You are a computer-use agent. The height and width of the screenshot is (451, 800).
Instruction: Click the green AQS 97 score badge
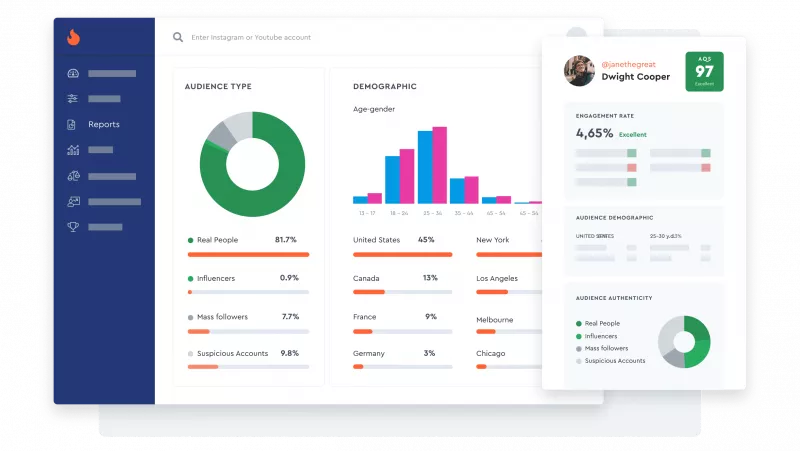click(x=704, y=71)
